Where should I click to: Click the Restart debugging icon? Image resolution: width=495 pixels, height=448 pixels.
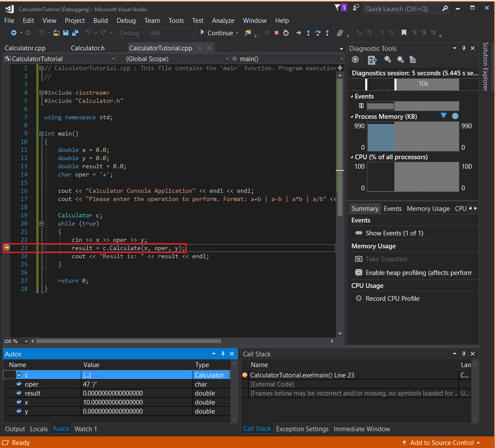pyautogui.click(x=286, y=33)
